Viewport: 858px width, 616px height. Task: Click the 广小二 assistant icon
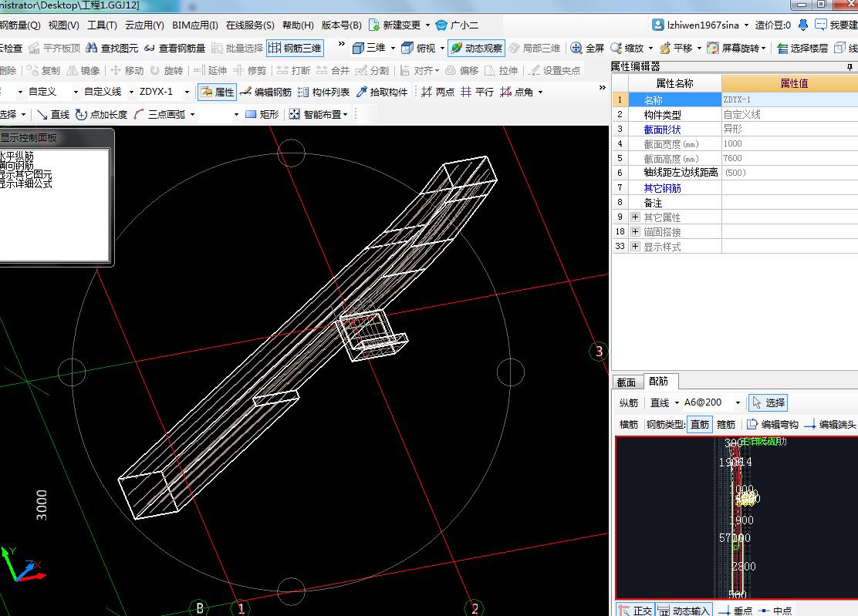[x=441, y=25]
